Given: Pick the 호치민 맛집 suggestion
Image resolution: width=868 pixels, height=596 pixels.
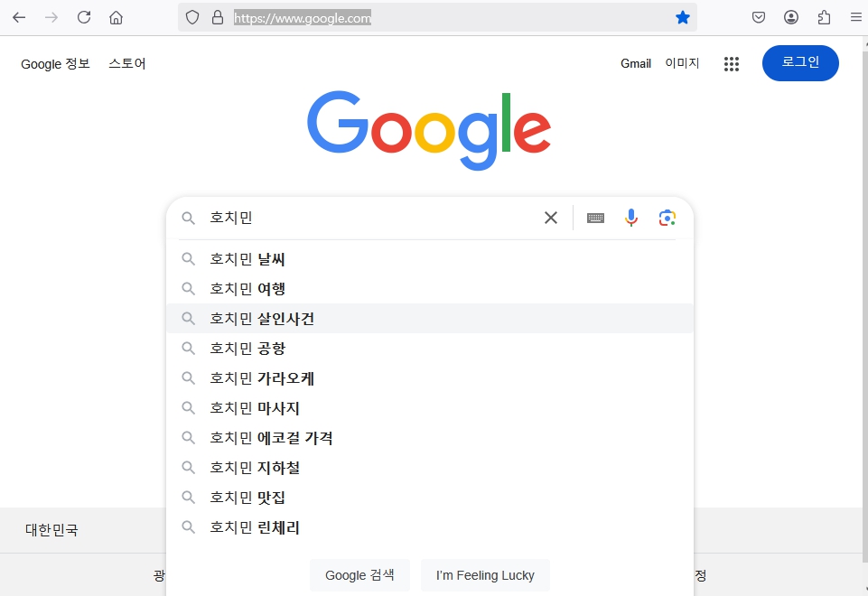Looking at the screenshot, I should click(x=247, y=498).
